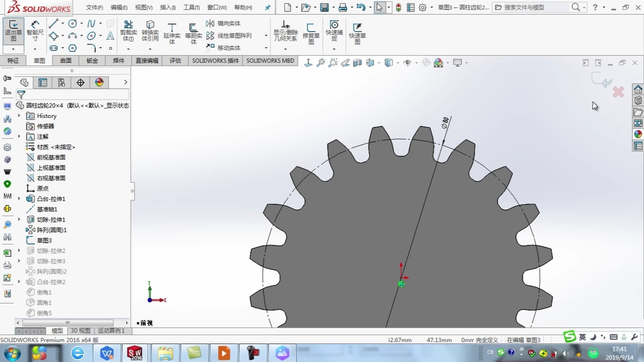
Task: Click Trim Entities (剪裁实体) tool
Action: pyautogui.click(x=128, y=31)
